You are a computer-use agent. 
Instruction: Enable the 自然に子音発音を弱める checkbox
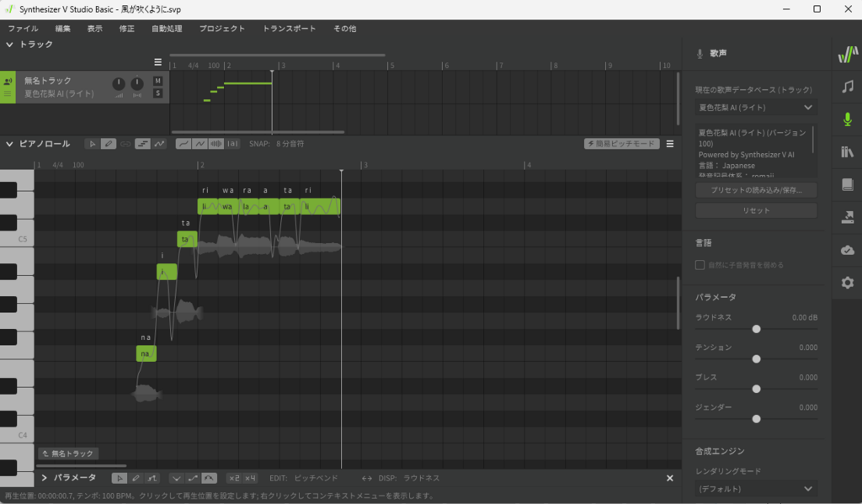coord(700,265)
